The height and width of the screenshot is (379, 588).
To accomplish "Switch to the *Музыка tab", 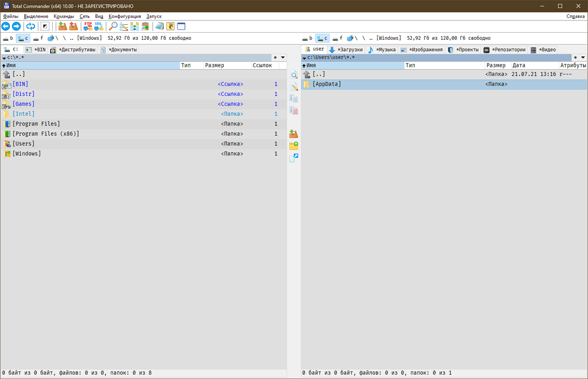I will point(382,50).
